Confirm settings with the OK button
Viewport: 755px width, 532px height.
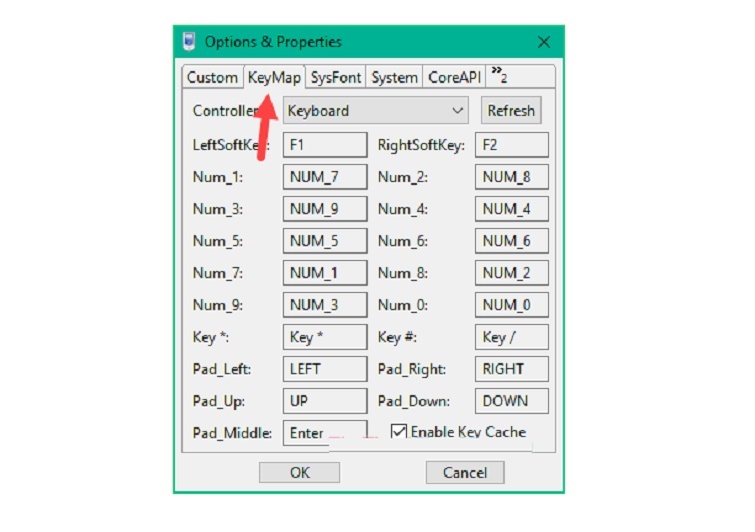tap(299, 473)
